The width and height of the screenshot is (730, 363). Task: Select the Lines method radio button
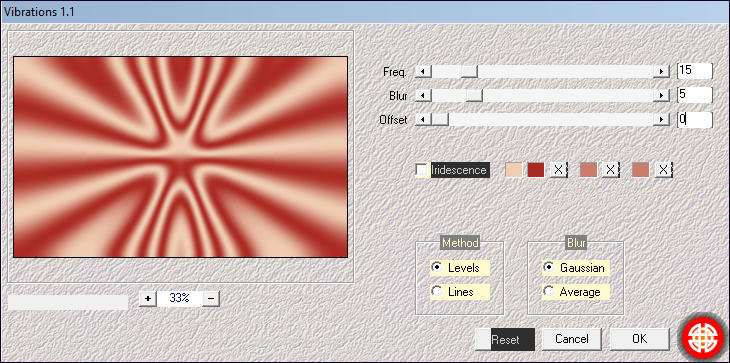pos(437,292)
